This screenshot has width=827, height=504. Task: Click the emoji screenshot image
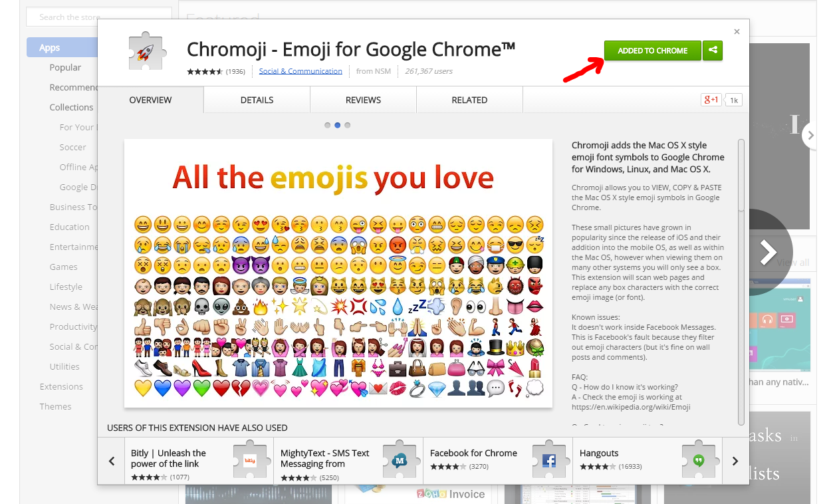[x=338, y=273]
